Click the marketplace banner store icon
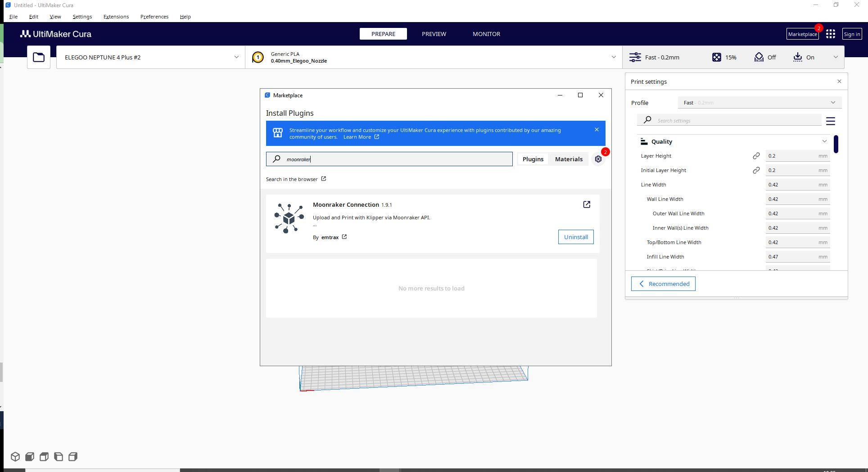Image resolution: width=868 pixels, height=472 pixels. (x=278, y=133)
